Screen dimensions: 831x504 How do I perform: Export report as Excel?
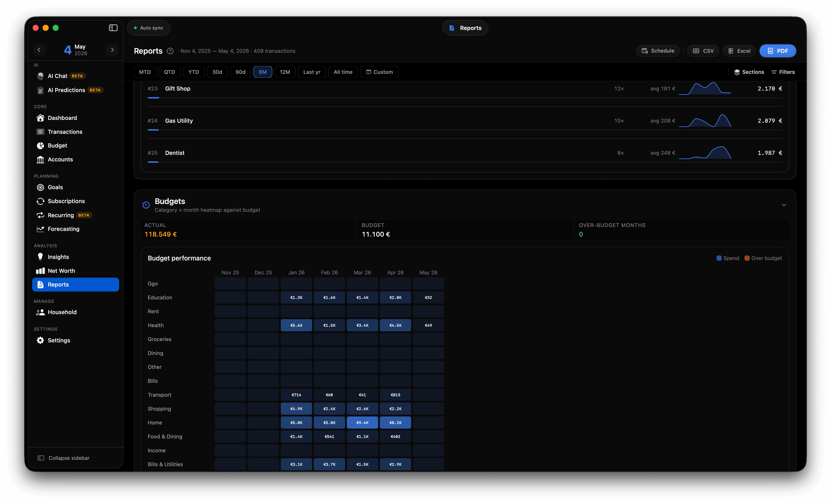click(739, 51)
